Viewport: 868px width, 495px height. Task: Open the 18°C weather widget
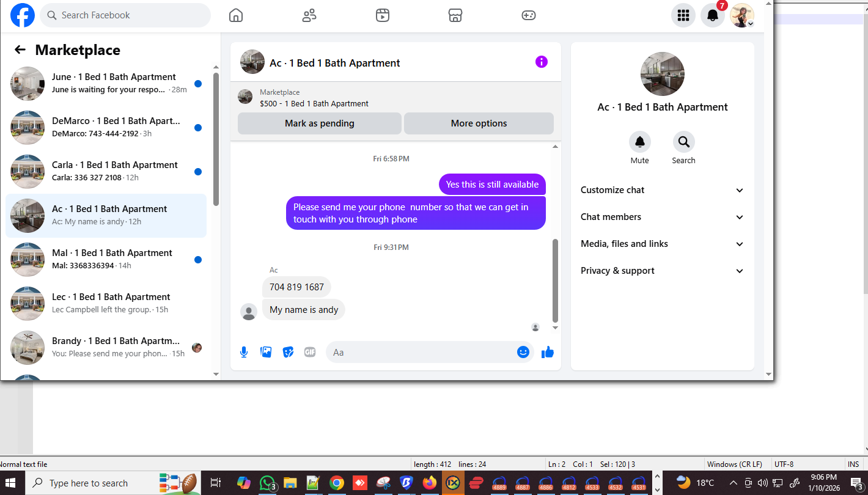point(695,483)
